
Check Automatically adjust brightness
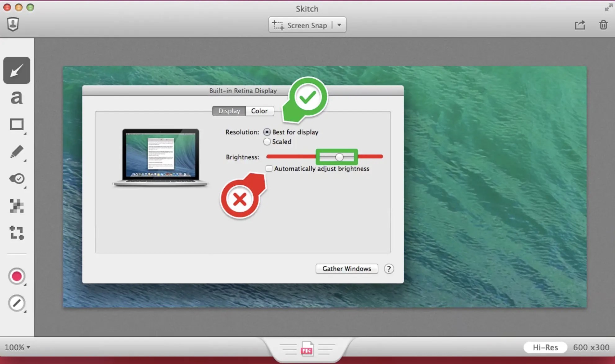pyautogui.click(x=269, y=168)
